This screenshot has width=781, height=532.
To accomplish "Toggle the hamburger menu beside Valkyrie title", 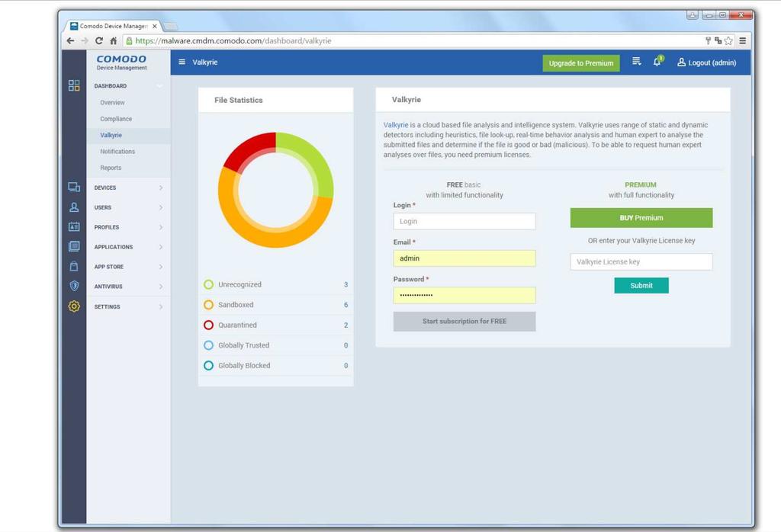I will tap(182, 62).
